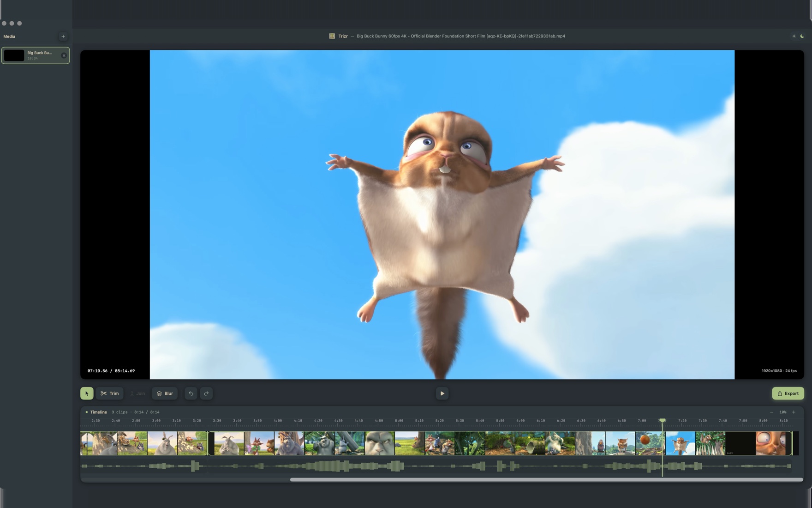This screenshot has height=508, width=812.
Task: Switch to dark theme with the moon icon
Action: point(802,36)
